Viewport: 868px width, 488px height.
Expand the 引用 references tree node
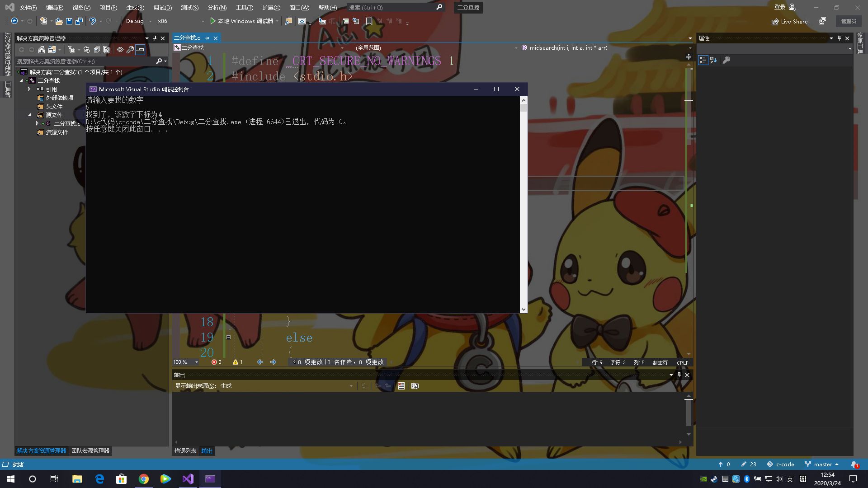[29, 89]
